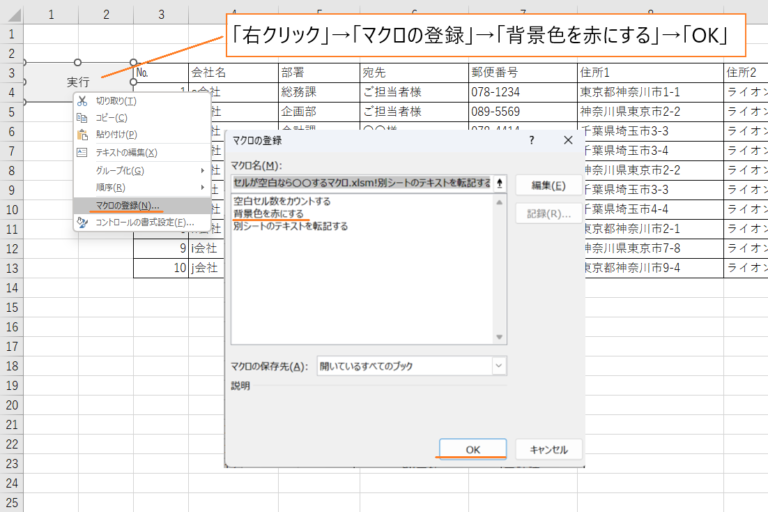768x512 pixels.
Task: Open the マクロの保存先 dropdown
Action: click(x=499, y=366)
